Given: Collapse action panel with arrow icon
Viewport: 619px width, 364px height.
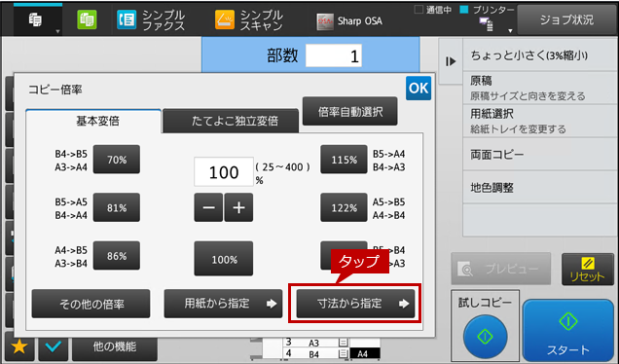Looking at the screenshot, I should pos(451,61).
